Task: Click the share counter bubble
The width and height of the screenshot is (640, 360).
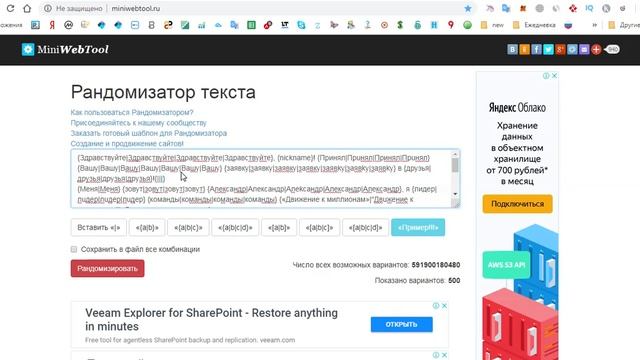Action: click(612, 49)
